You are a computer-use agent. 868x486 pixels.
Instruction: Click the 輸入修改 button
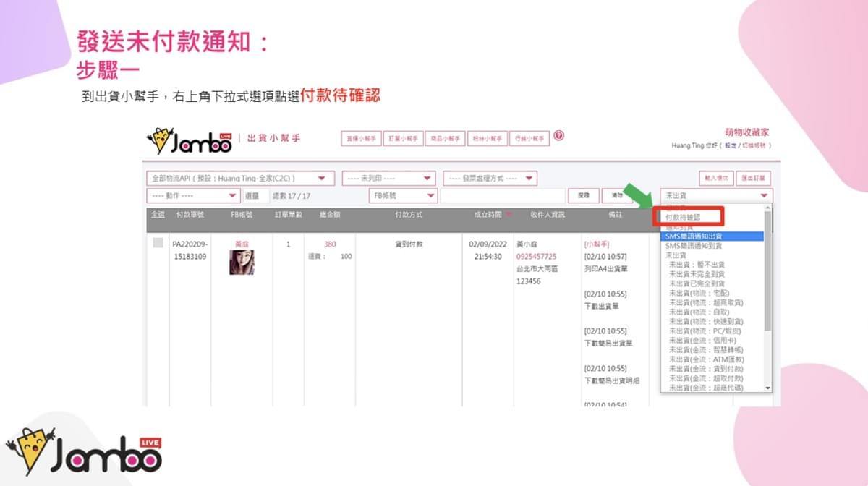(x=715, y=178)
